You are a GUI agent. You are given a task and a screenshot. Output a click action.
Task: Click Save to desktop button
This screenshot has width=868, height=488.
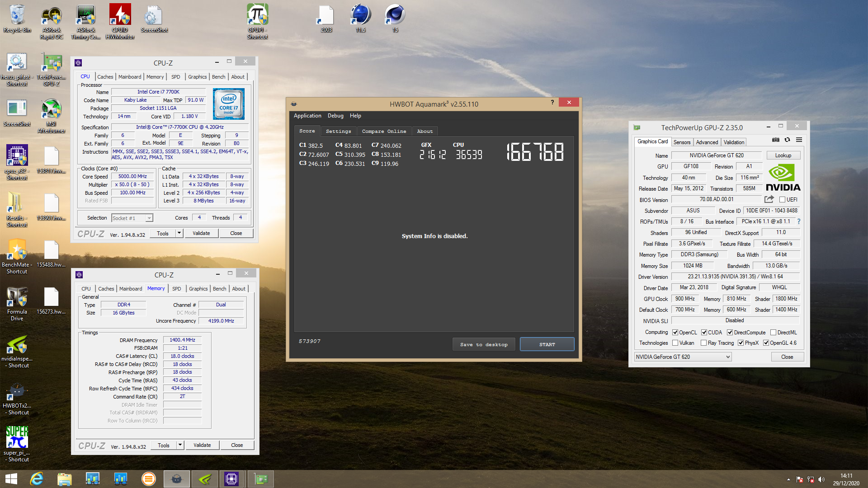coord(484,344)
